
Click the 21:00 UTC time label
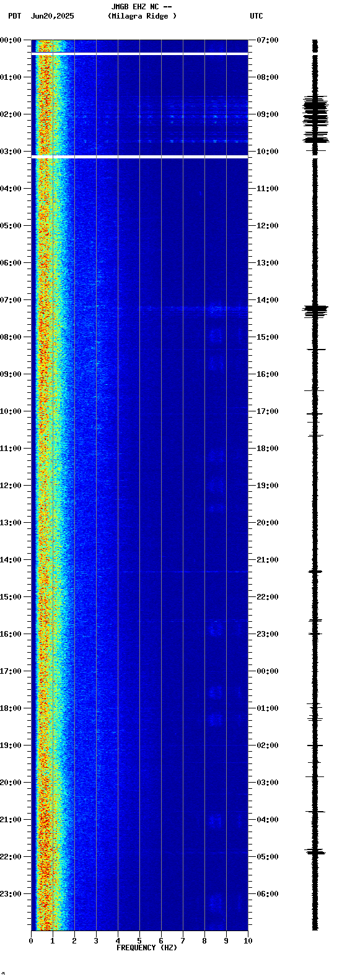(268, 560)
